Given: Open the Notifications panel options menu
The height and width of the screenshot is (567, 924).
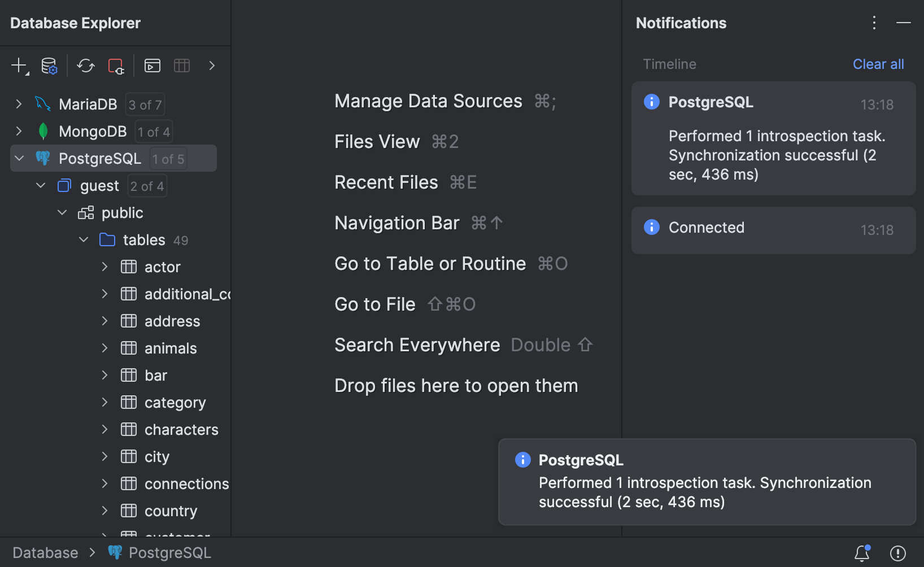Looking at the screenshot, I should click(874, 23).
